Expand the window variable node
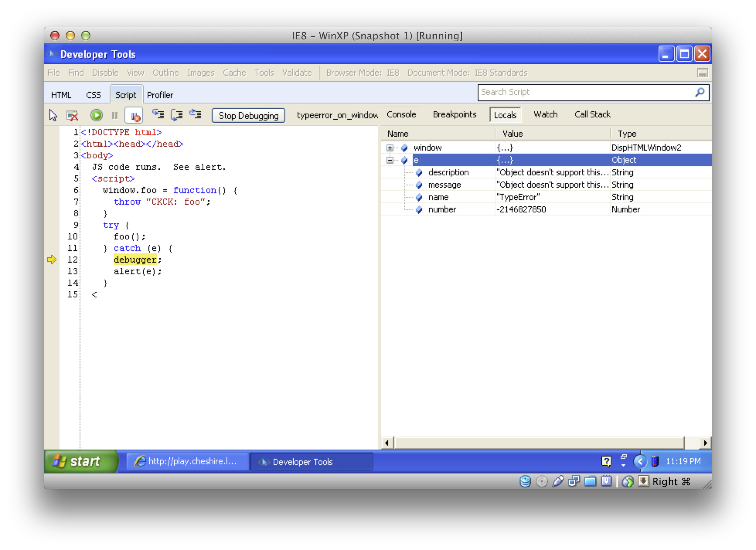This screenshot has width=756, height=550. [390, 148]
